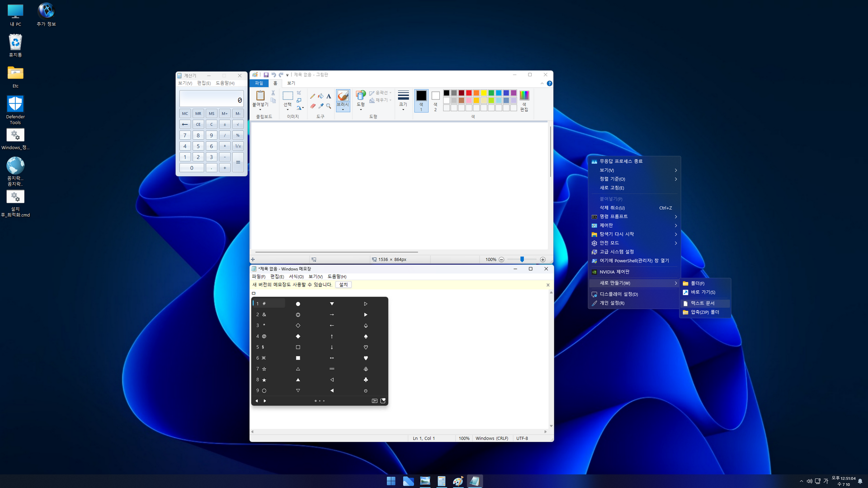This screenshot has width=868, height=488.
Task: Expand the 브러시 brushes dropdown
Action: (343, 110)
